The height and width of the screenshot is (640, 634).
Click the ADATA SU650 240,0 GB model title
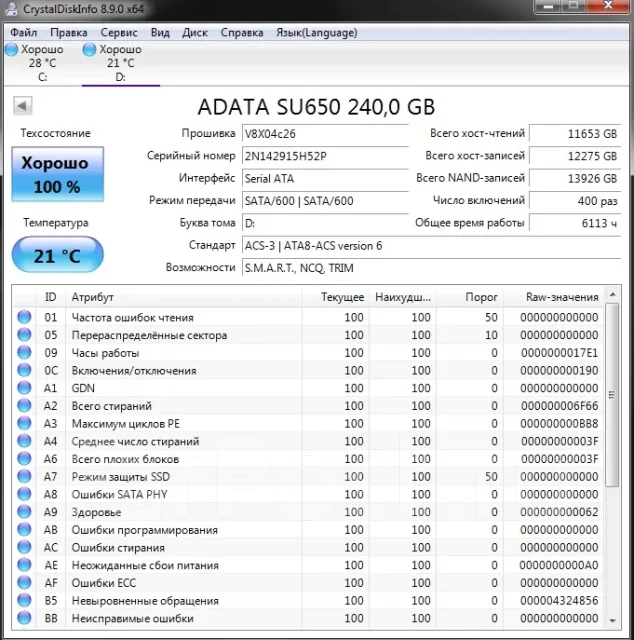coord(316,107)
